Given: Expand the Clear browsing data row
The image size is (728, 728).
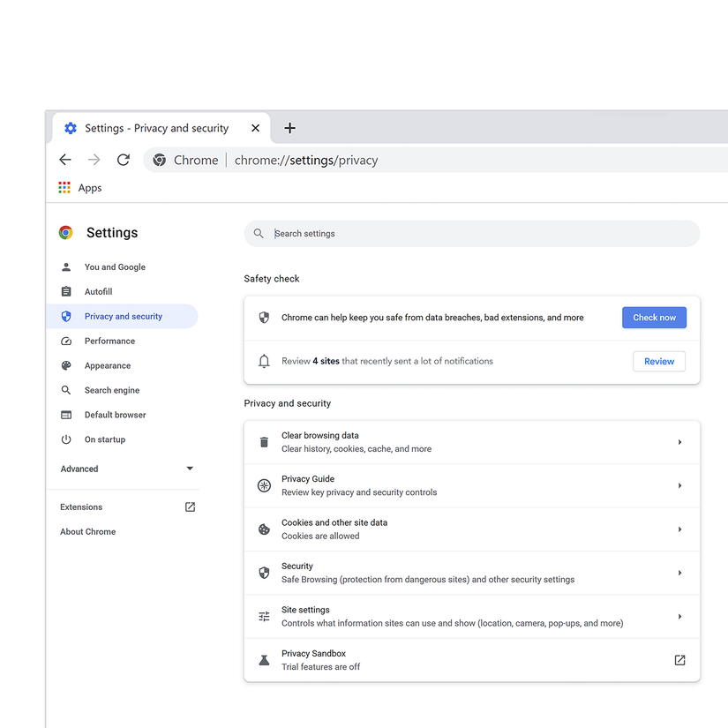Looking at the screenshot, I should click(679, 441).
